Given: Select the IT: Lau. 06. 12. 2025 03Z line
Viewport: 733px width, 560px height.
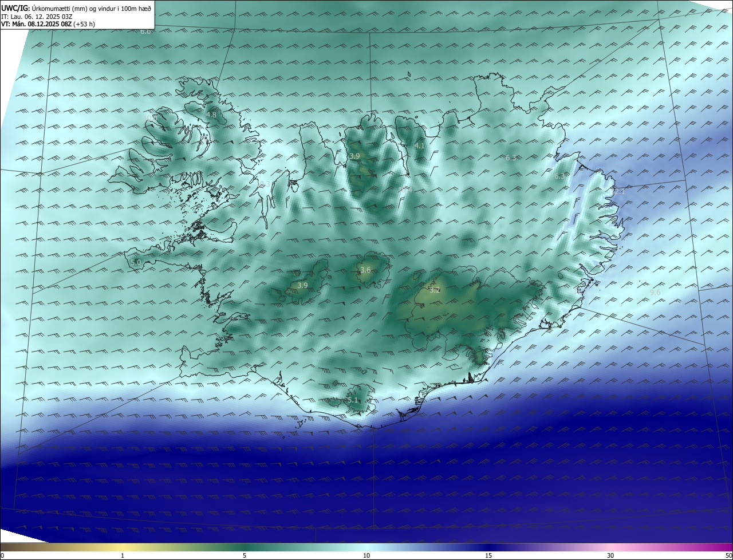Looking at the screenshot, I should pos(37,17).
